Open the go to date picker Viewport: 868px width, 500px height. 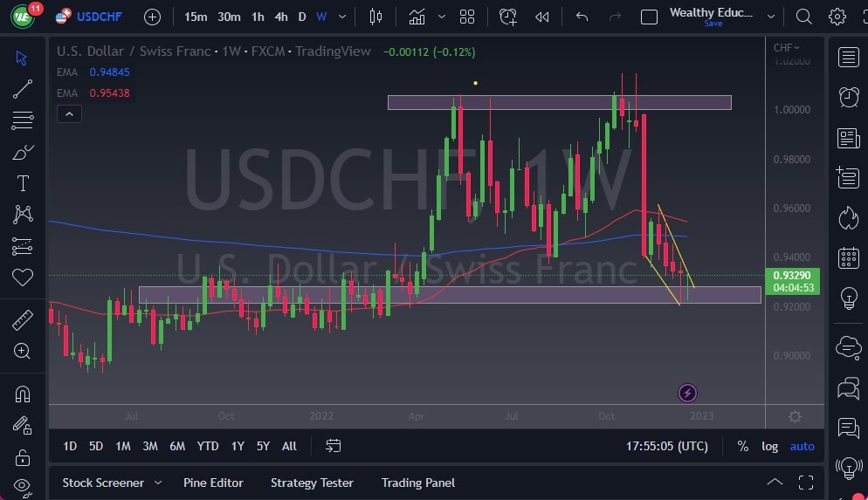click(333, 446)
